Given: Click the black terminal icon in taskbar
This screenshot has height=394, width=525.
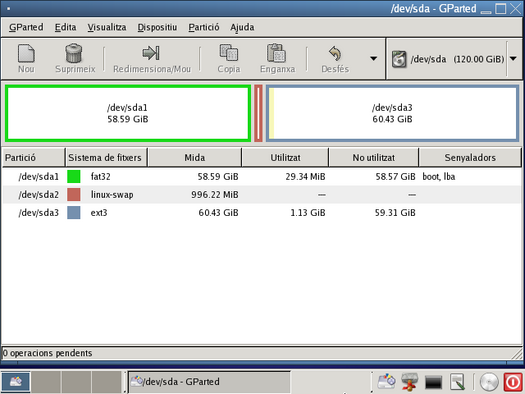Looking at the screenshot, I should pos(433,382).
